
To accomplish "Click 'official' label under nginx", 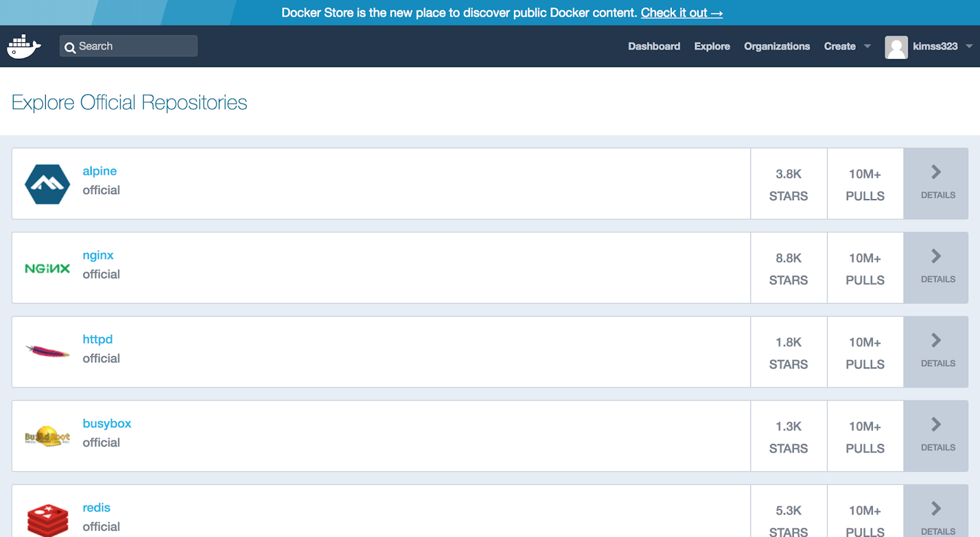I will pyautogui.click(x=101, y=274).
